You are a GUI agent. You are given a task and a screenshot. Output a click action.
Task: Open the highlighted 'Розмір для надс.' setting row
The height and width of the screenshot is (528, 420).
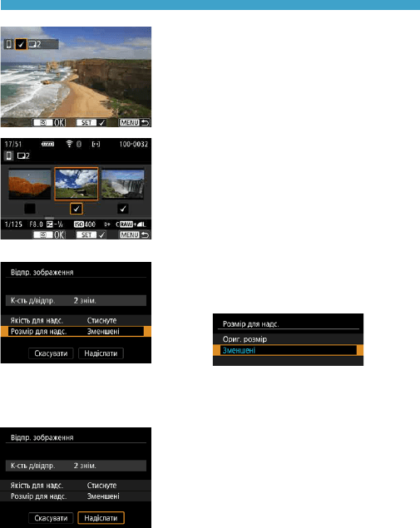click(76, 331)
